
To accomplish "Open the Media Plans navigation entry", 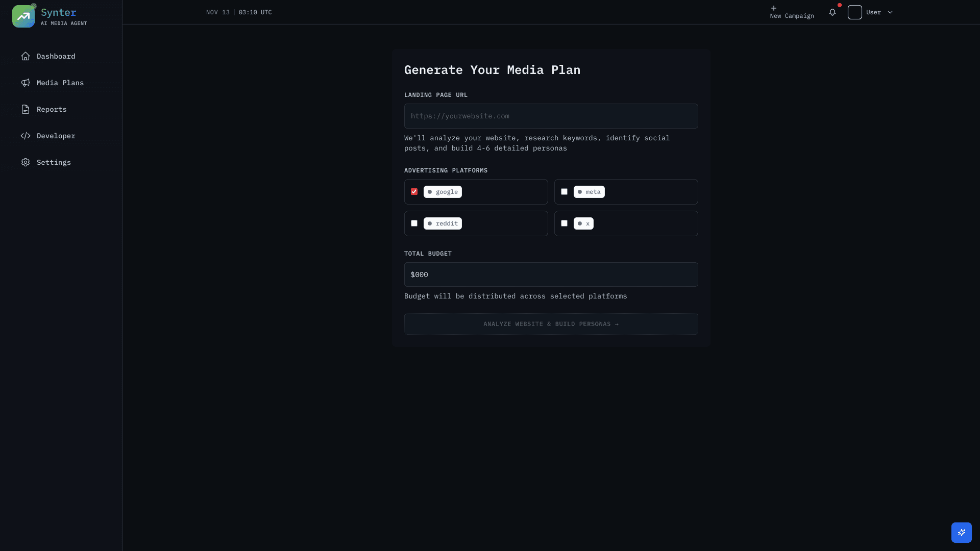I will (60, 83).
